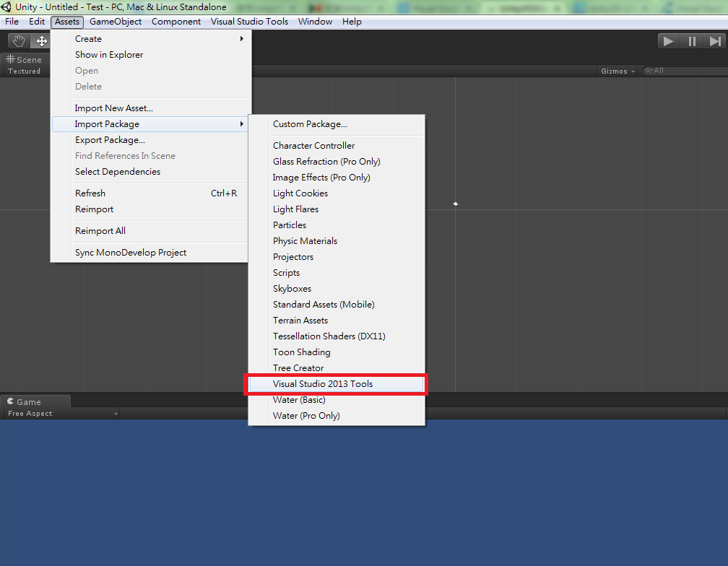Open the Help menu
This screenshot has width=728, height=566.
[352, 22]
